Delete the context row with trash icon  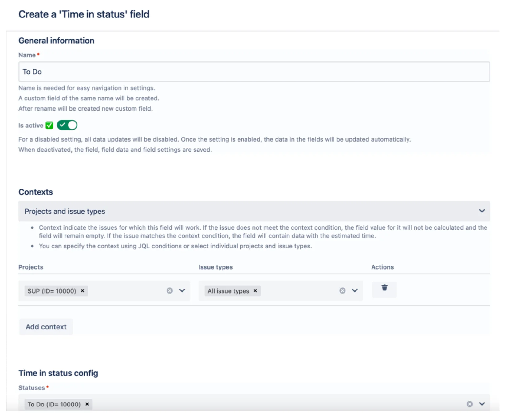pos(384,290)
